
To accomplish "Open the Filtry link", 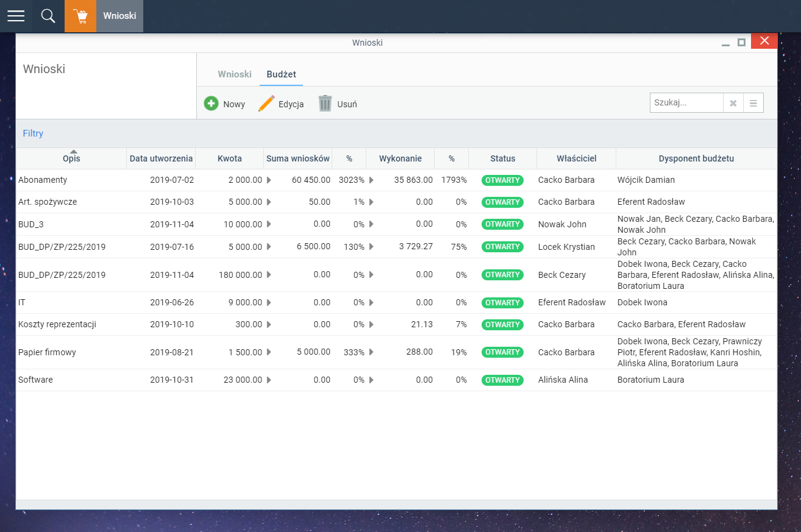I will pos(33,133).
